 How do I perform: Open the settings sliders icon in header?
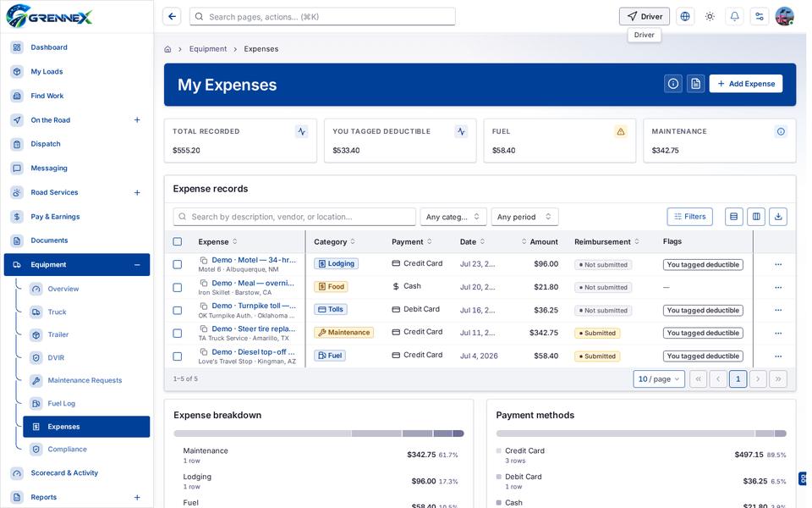coord(760,17)
